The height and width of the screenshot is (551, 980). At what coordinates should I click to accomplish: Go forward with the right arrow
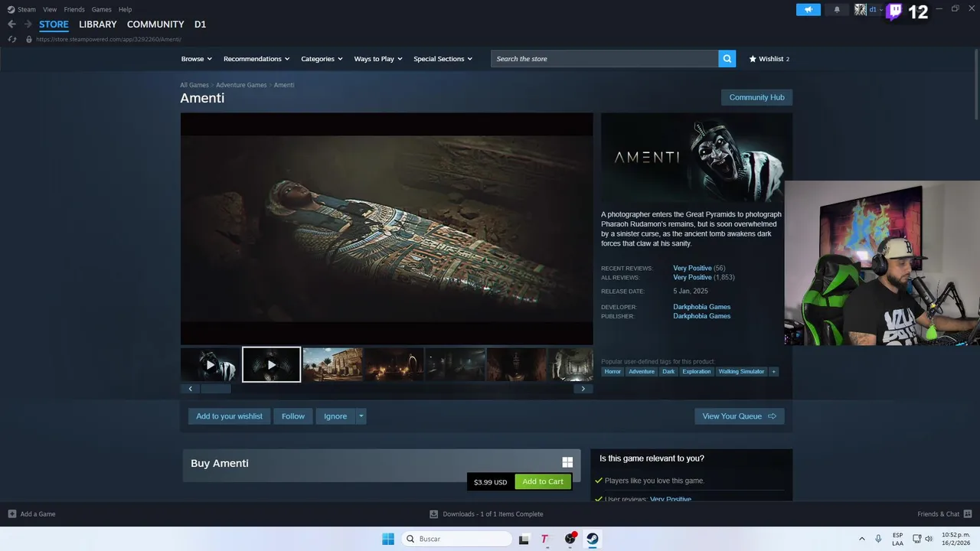point(28,24)
